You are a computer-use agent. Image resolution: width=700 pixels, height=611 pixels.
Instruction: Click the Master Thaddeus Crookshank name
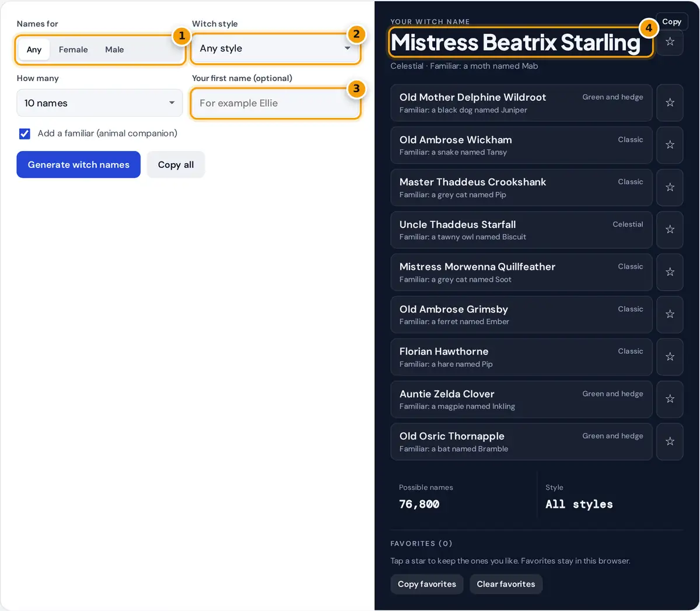473,182
